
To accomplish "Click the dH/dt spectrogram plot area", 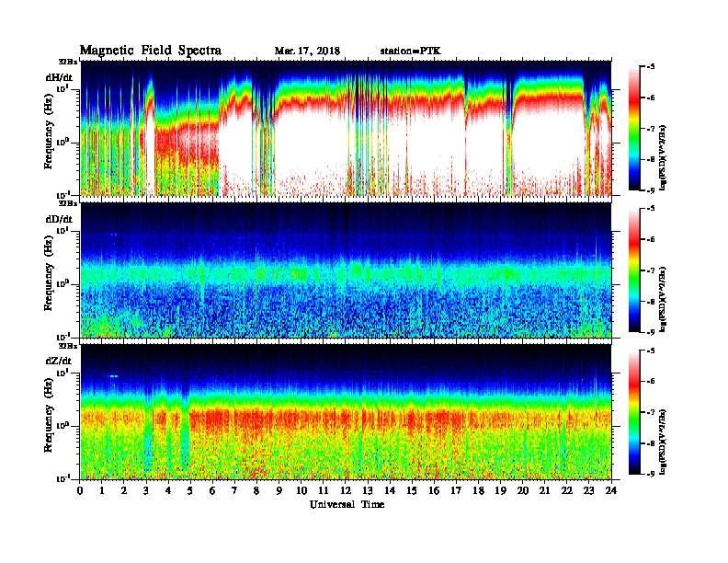I will (346, 128).
